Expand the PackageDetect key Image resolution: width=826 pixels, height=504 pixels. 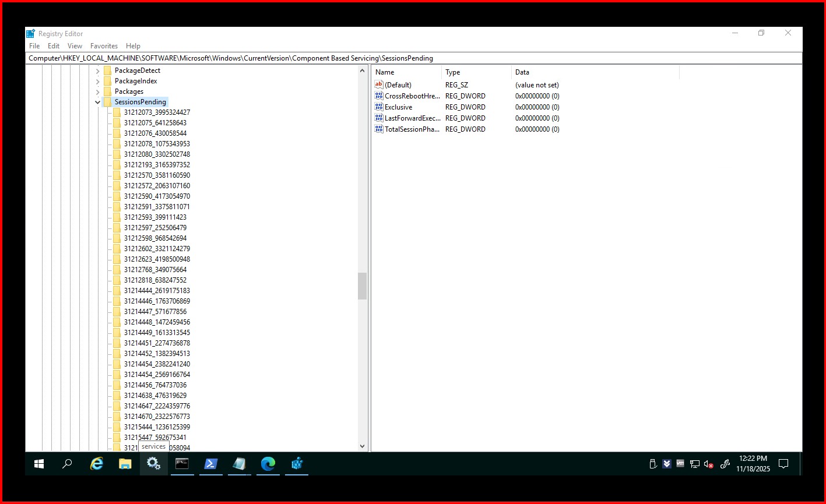tap(98, 71)
